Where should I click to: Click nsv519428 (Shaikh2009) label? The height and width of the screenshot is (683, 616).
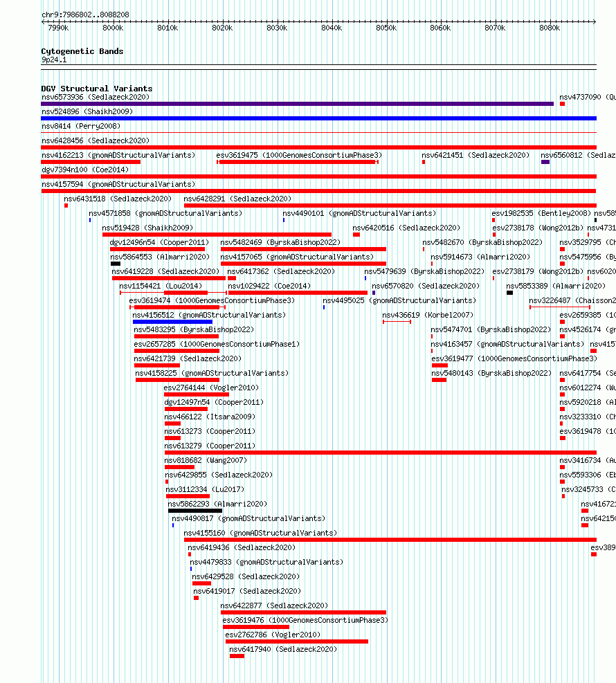[147, 228]
